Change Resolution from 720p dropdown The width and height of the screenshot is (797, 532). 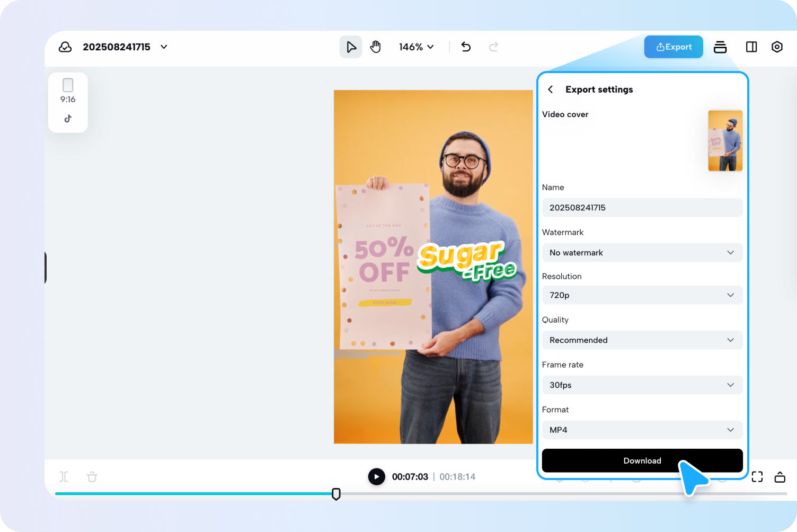[642, 295]
